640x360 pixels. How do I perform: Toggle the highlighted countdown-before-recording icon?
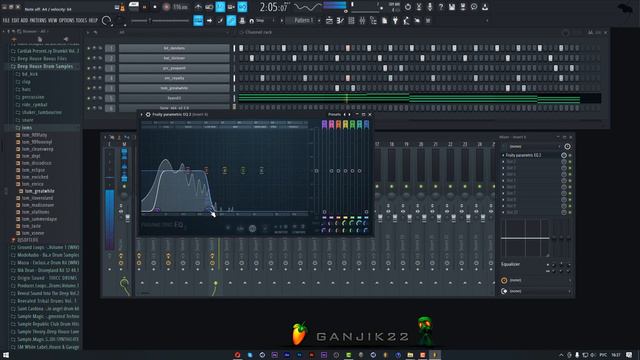220,7
